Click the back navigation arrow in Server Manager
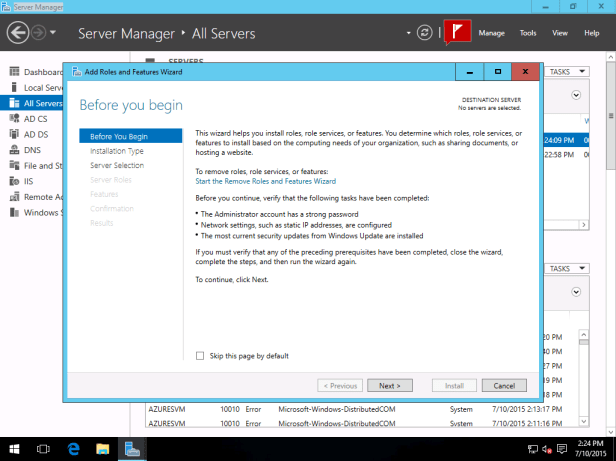616x461 pixels. (x=18, y=33)
